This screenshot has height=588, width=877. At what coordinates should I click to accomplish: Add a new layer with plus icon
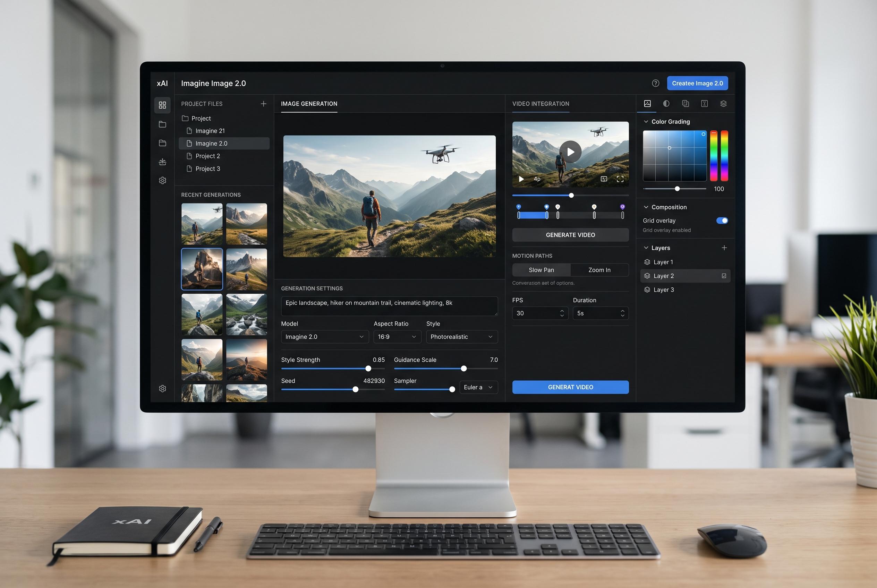pyautogui.click(x=724, y=248)
